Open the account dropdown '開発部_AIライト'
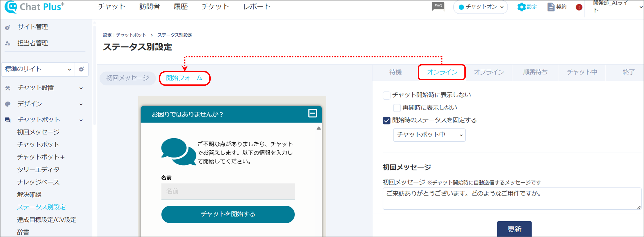This screenshot has width=644, height=237. [617, 7]
